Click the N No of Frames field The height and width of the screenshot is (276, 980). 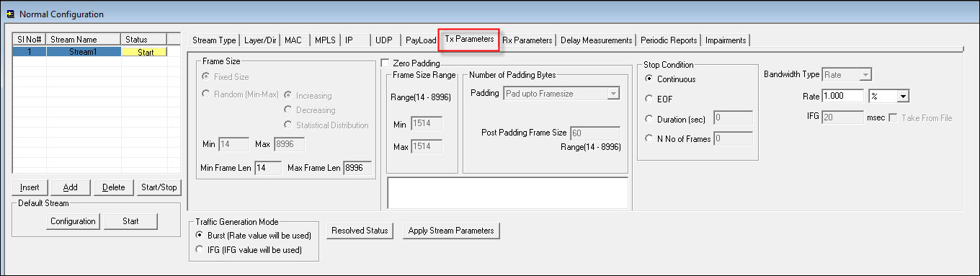tap(733, 138)
